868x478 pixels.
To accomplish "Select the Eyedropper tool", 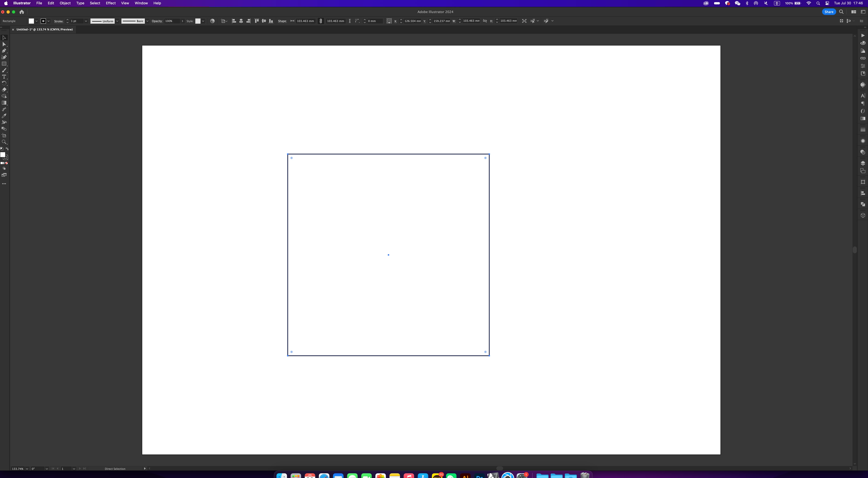I will click(4, 116).
